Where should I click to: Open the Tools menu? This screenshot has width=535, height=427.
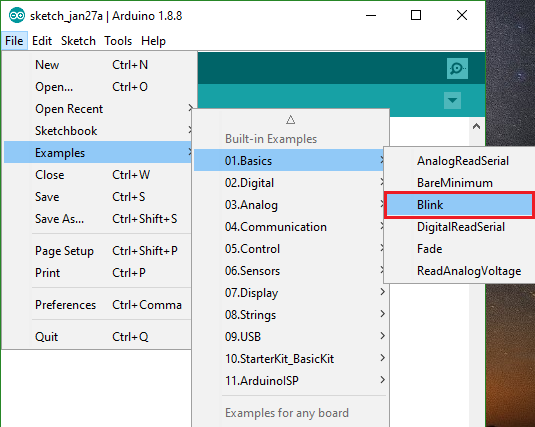(118, 41)
